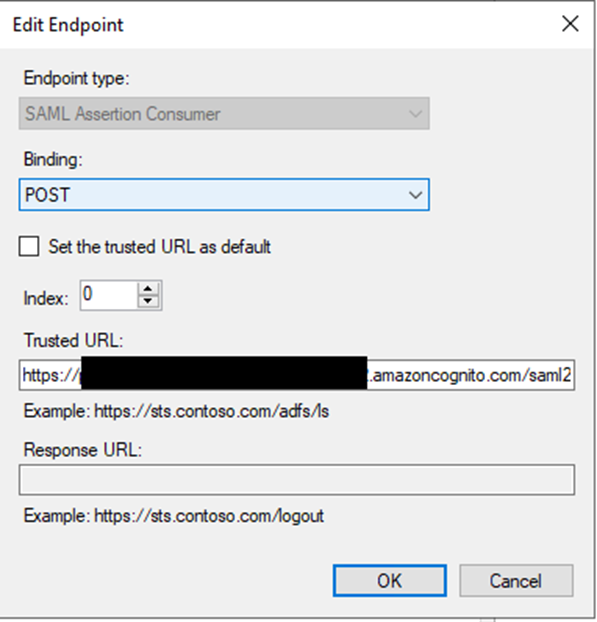Click the 'Trusted URL:' label
This screenshot has height=622, width=597.
[74, 340]
